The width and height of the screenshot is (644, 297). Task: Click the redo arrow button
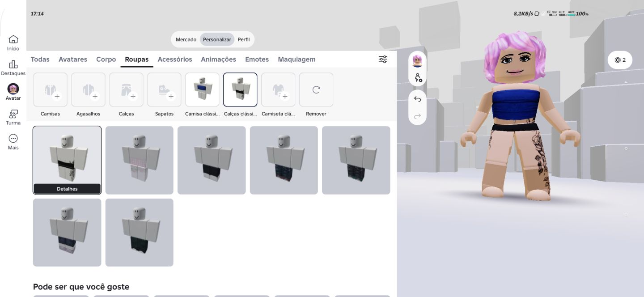click(x=417, y=116)
